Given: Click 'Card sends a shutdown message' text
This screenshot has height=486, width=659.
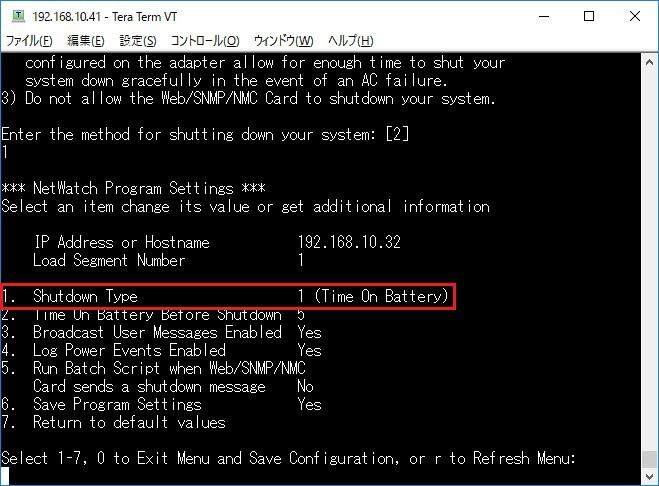Looking at the screenshot, I should coord(149,386).
